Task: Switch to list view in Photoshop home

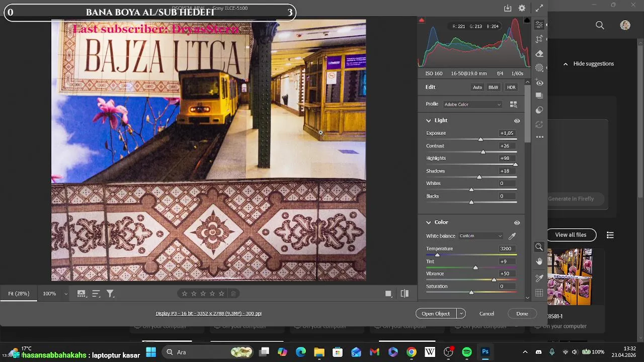Action: click(610, 235)
